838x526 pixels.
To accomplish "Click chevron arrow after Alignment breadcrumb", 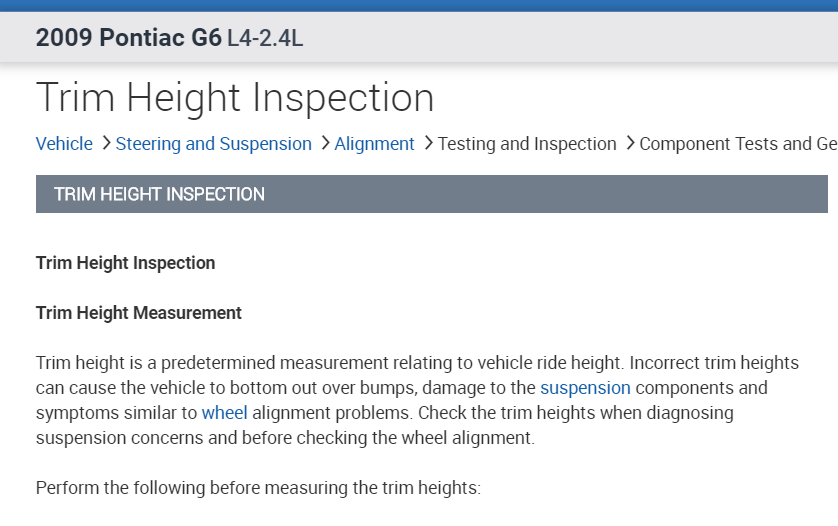I will pyautogui.click(x=428, y=143).
